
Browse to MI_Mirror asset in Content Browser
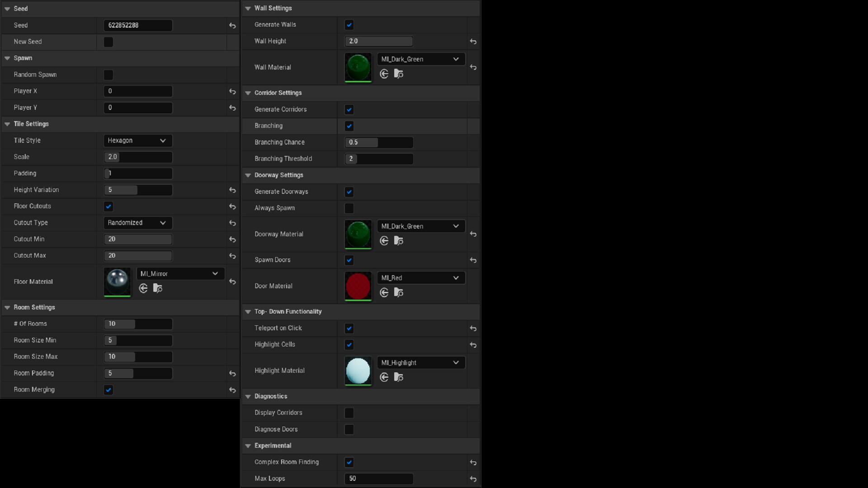click(x=157, y=288)
